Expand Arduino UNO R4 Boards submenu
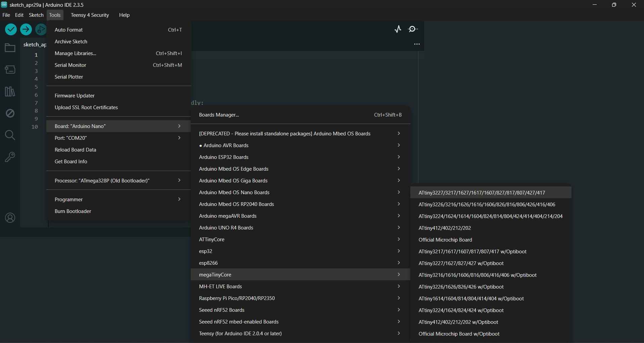 [x=301, y=228]
